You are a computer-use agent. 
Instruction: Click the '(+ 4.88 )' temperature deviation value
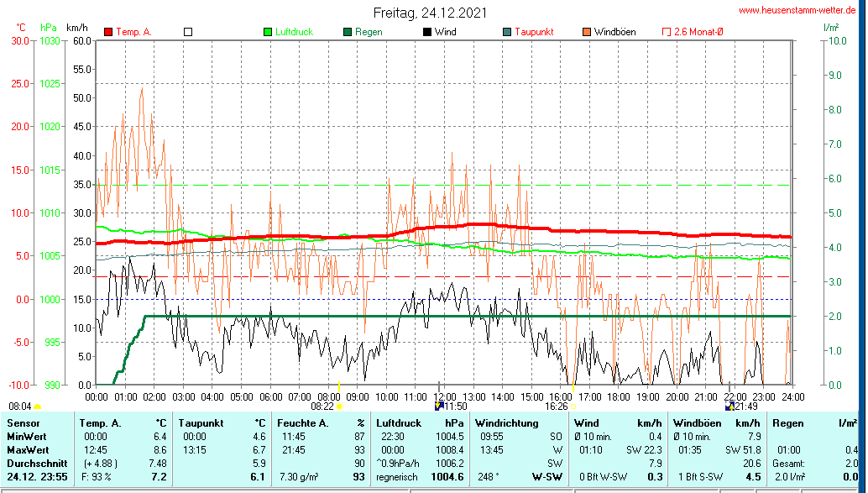point(100,463)
